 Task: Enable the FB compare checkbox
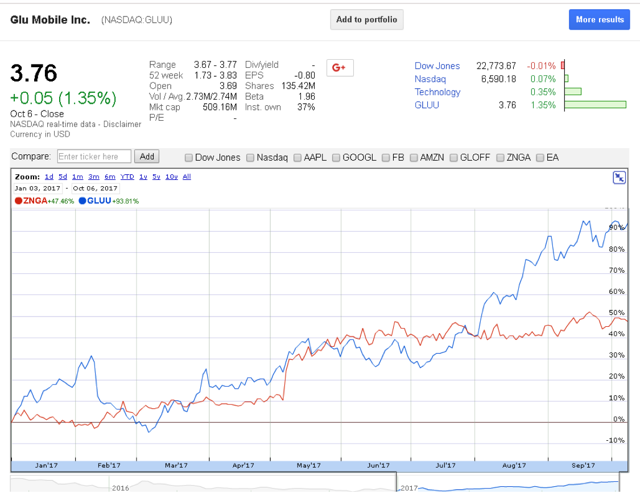[x=386, y=158]
